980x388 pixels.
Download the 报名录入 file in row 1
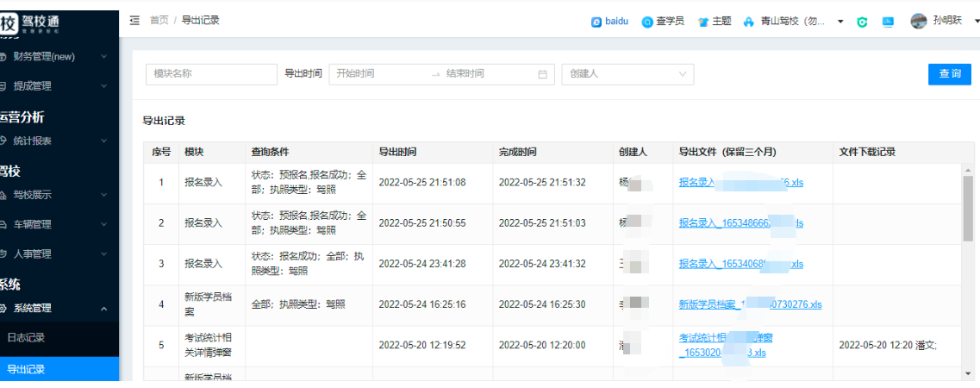(741, 183)
